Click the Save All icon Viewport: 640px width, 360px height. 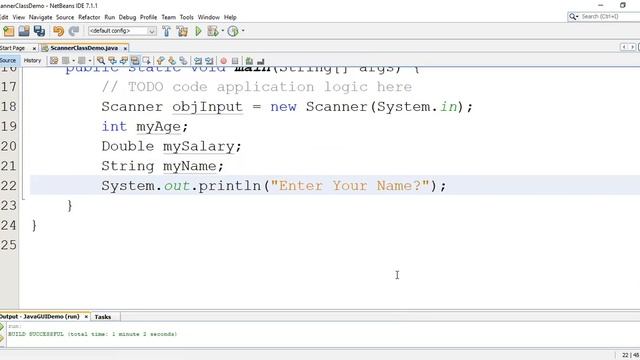(40, 31)
